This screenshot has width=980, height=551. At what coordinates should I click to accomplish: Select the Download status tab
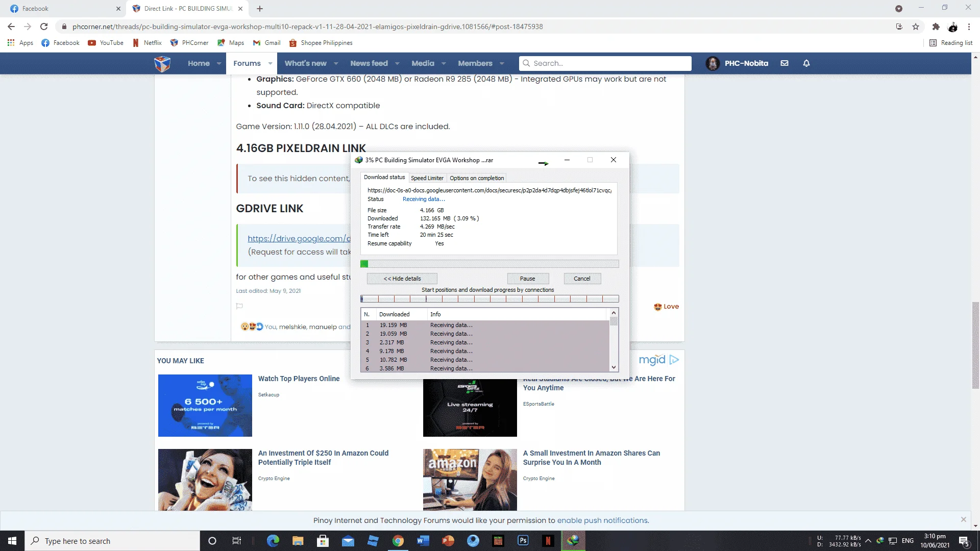(x=384, y=177)
